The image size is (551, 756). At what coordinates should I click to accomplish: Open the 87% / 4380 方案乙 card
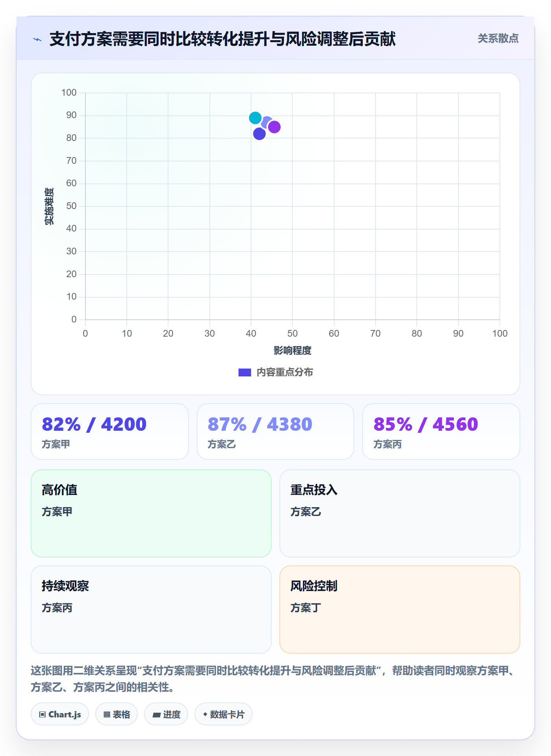point(275,432)
